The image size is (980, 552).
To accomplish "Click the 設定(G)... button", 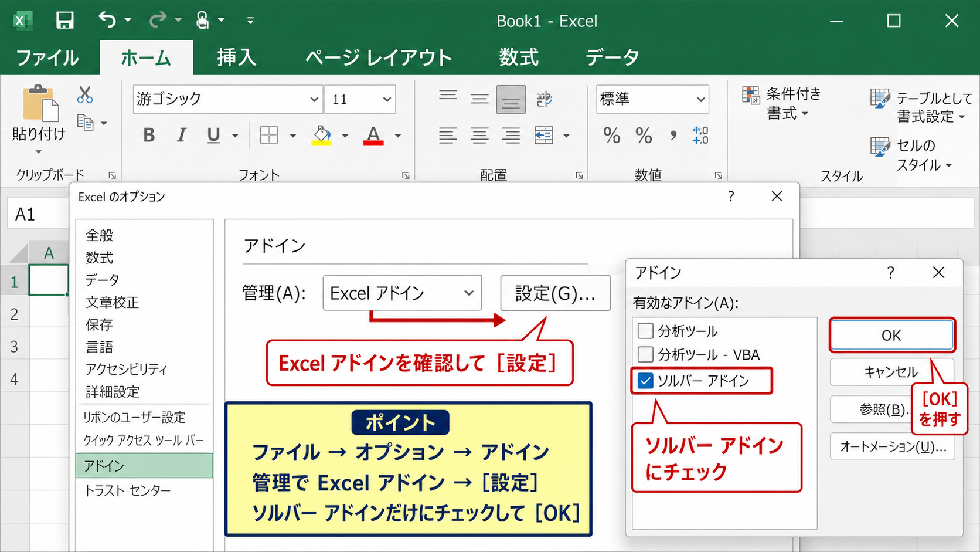I will tap(555, 293).
